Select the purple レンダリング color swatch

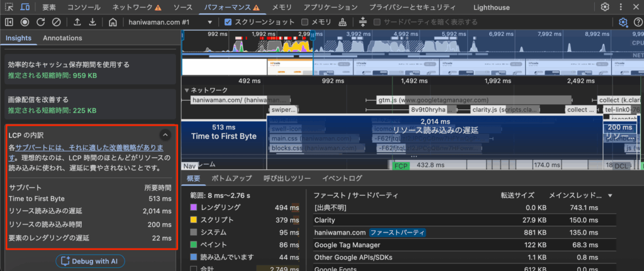click(x=194, y=207)
